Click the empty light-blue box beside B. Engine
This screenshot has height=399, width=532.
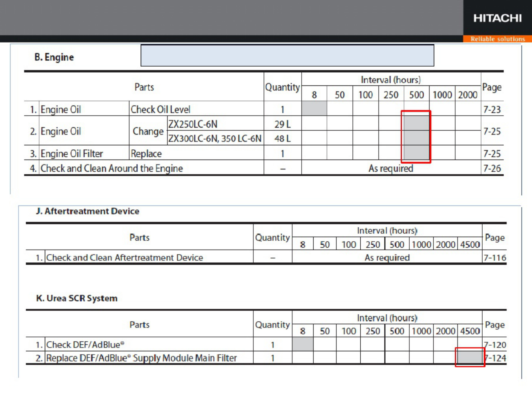287,55
